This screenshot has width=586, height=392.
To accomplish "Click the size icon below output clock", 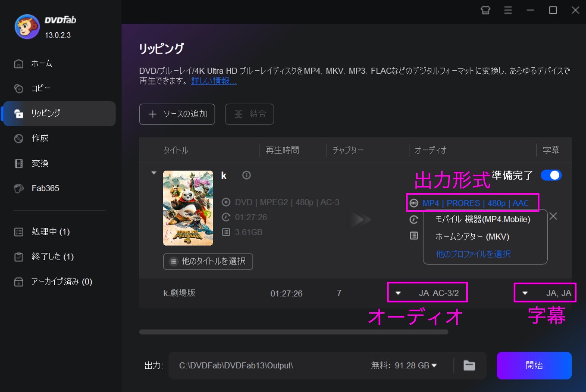I will click(414, 236).
